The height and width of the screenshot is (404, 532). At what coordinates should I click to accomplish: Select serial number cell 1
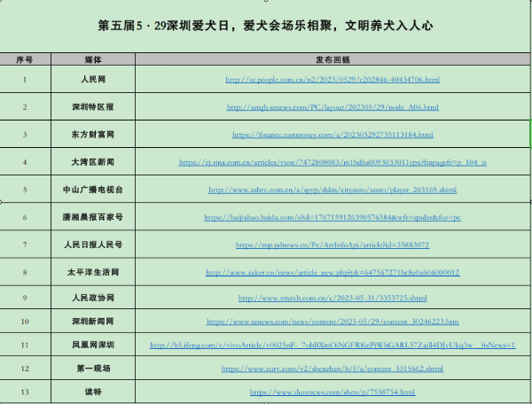[x=25, y=80]
